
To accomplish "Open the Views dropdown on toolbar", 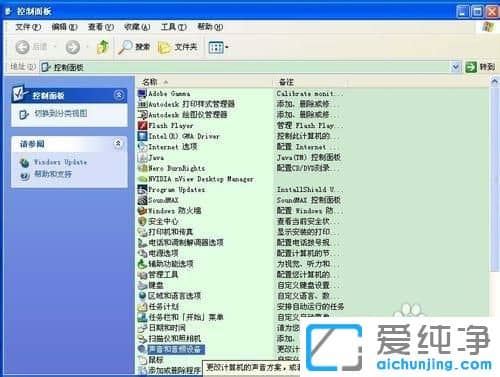I will (x=218, y=48).
